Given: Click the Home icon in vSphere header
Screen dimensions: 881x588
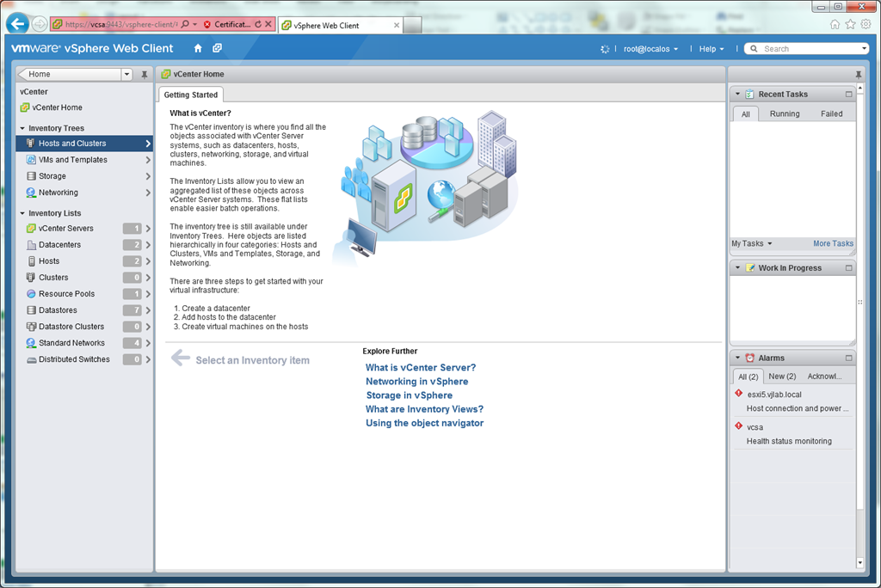Looking at the screenshot, I should [x=198, y=48].
